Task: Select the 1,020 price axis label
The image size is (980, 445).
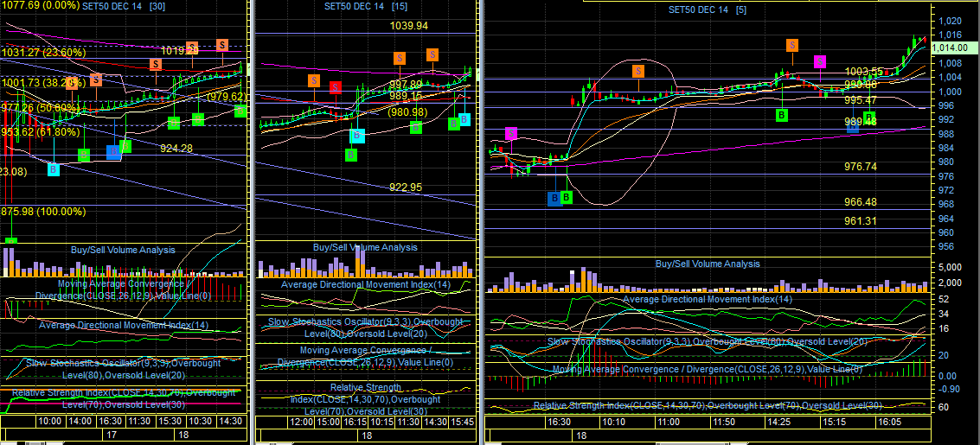Action: point(950,22)
